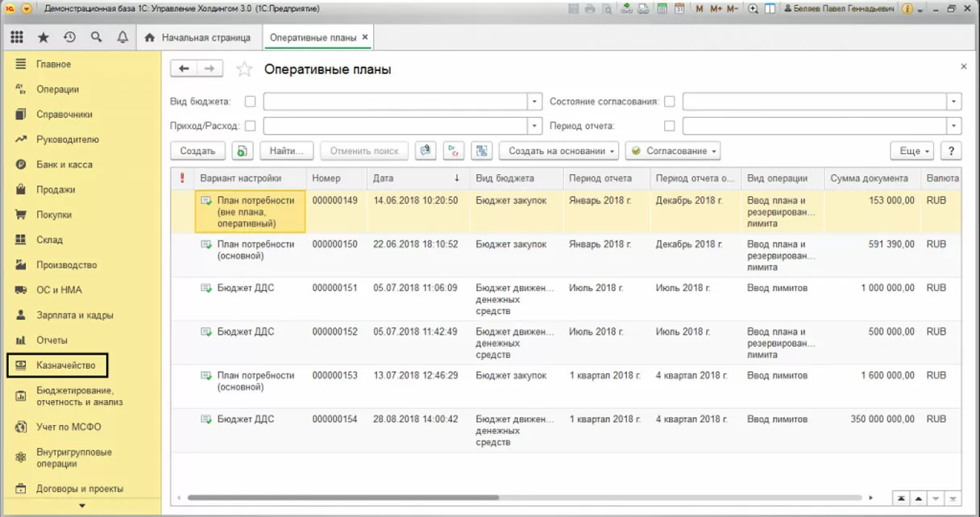Add Оперативные планы to favorites star
Viewport: 980px width, 517px height.
244,70
